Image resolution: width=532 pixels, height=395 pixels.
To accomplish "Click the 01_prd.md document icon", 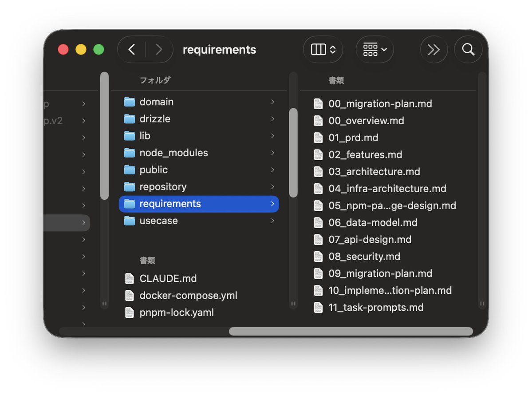I will click(318, 138).
